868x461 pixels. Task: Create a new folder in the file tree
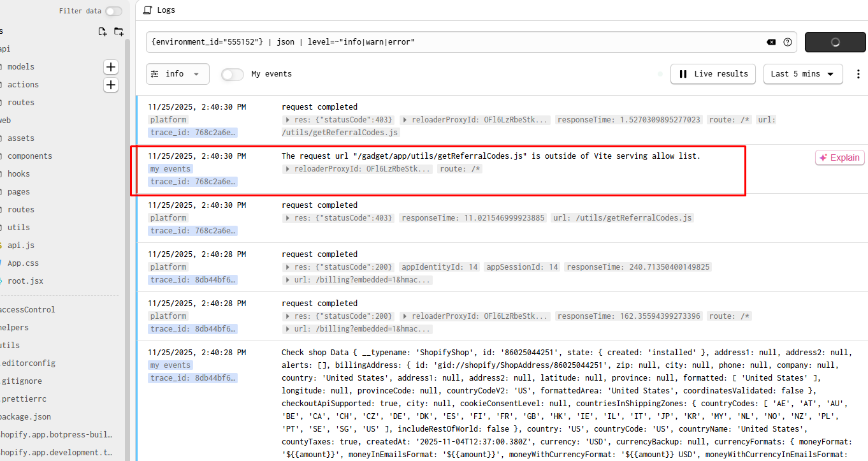pos(119,31)
